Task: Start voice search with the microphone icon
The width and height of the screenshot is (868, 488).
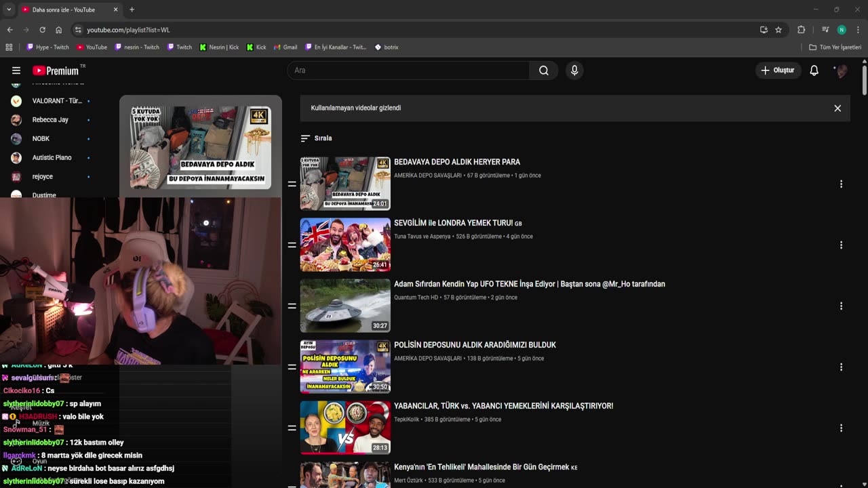Action: click(574, 70)
